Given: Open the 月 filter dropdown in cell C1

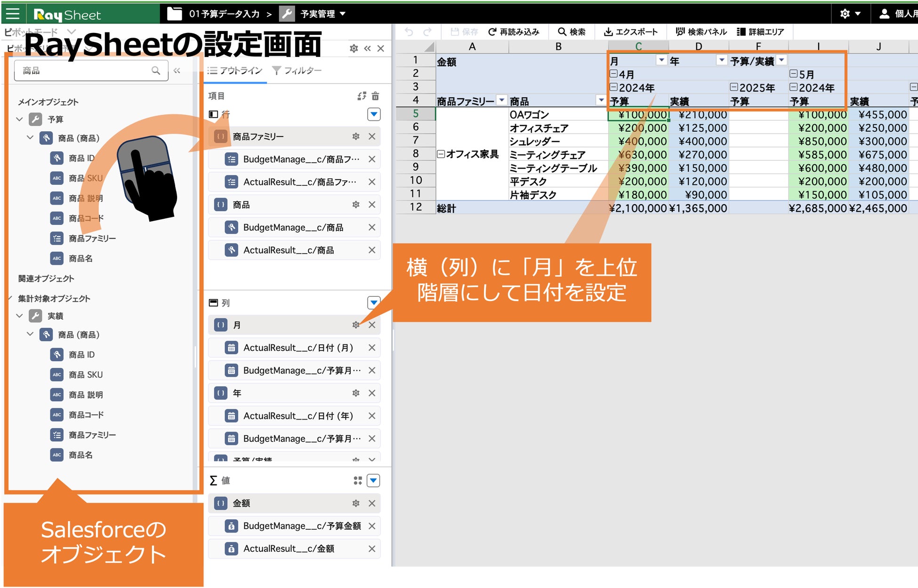Looking at the screenshot, I should click(x=661, y=60).
